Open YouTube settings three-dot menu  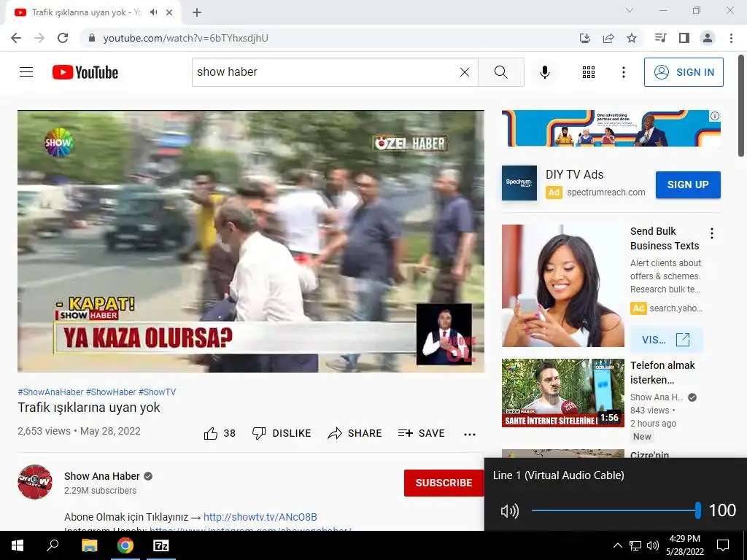(623, 72)
